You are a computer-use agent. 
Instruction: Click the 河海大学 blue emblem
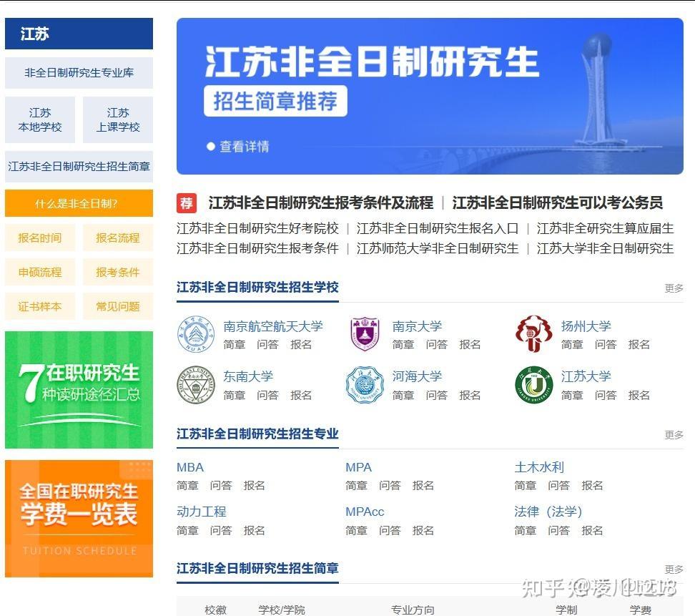click(x=365, y=384)
